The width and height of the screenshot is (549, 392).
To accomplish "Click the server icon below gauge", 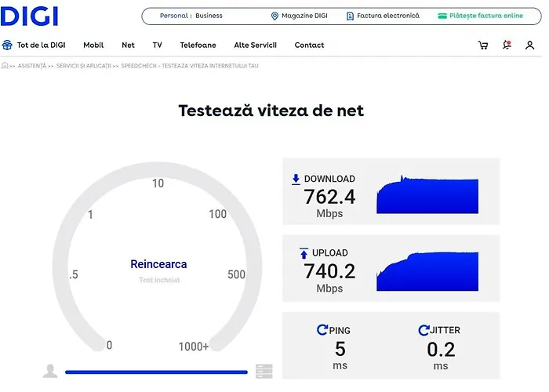I will click(264, 372).
